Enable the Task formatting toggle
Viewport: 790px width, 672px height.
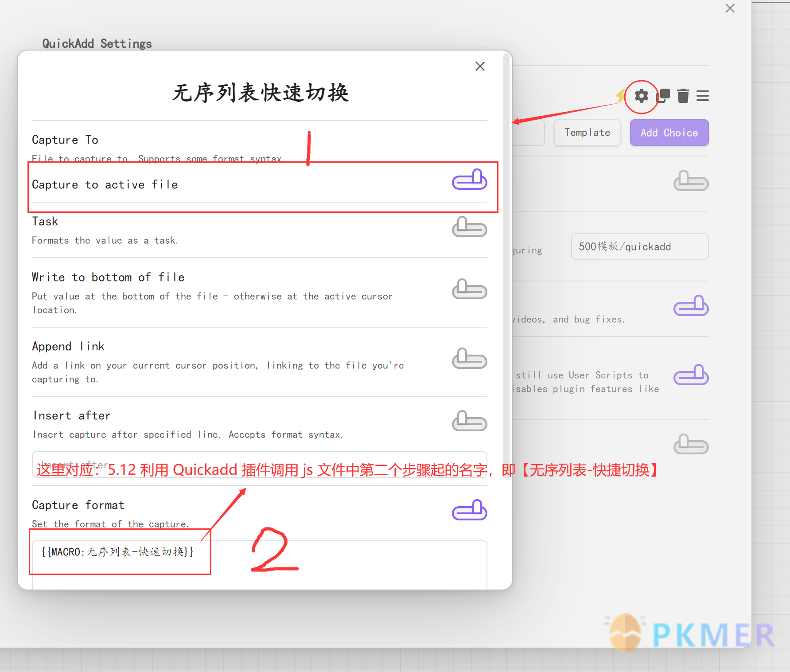pyautogui.click(x=469, y=227)
